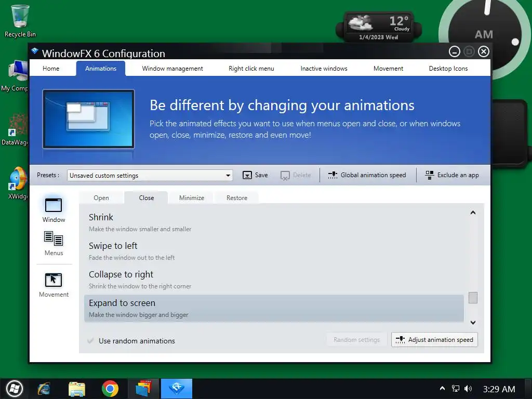Viewport: 532px width, 399px height.
Task: Click Adjust animation speed button
Action: tap(434, 340)
